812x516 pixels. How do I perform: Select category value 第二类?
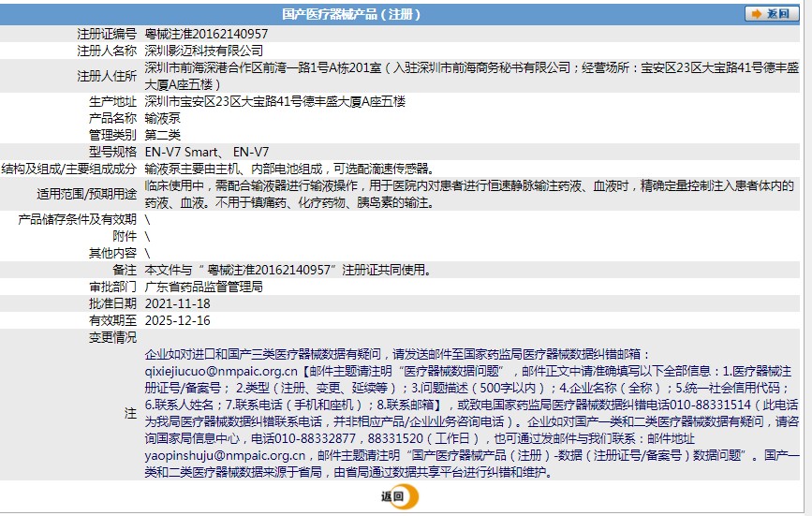click(163, 135)
